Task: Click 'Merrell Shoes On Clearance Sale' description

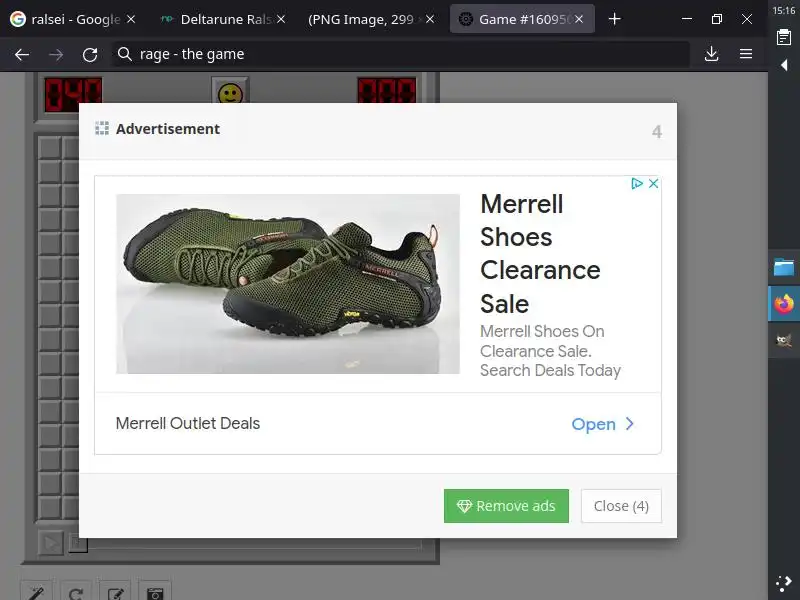Action: pos(551,351)
